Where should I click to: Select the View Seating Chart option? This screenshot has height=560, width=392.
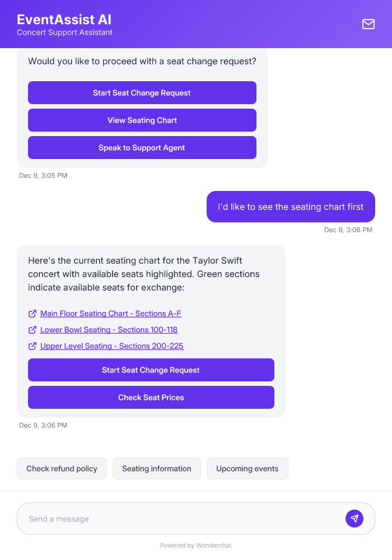(x=142, y=120)
